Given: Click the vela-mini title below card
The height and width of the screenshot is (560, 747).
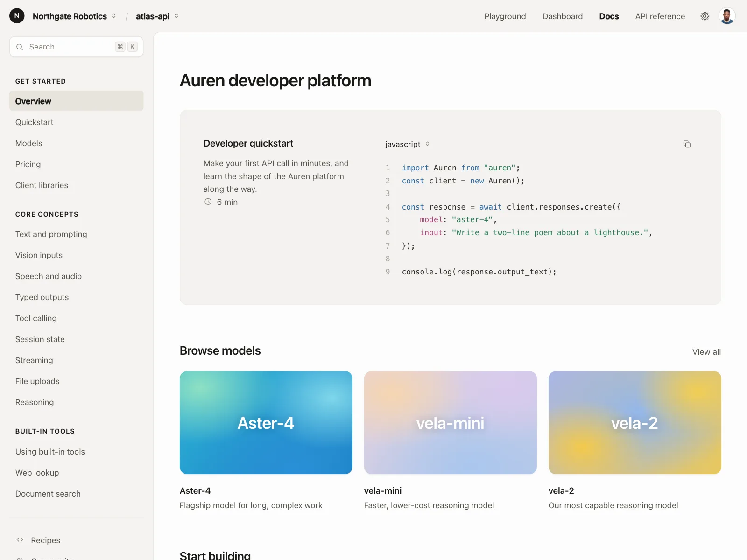Looking at the screenshot, I should pos(383,491).
